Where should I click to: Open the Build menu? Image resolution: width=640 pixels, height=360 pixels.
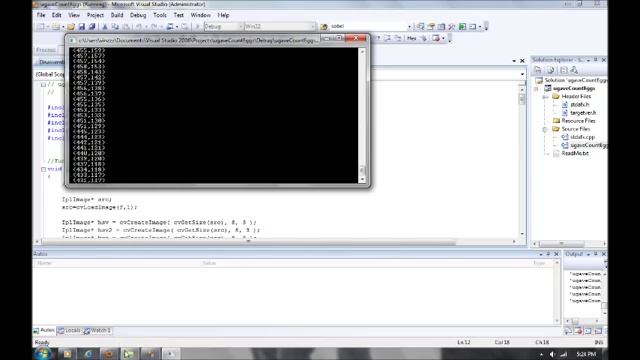tap(117, 15)
